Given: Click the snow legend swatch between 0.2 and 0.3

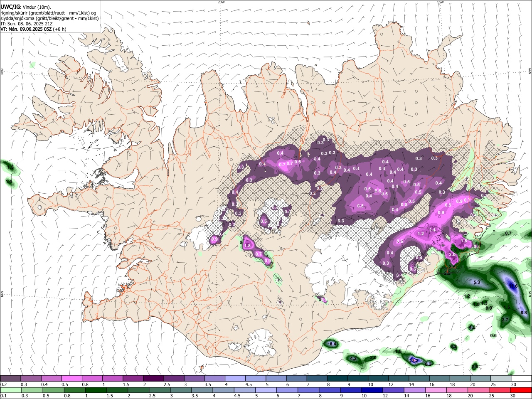Looking at the screenshot, I should click(x=10, y=378).
